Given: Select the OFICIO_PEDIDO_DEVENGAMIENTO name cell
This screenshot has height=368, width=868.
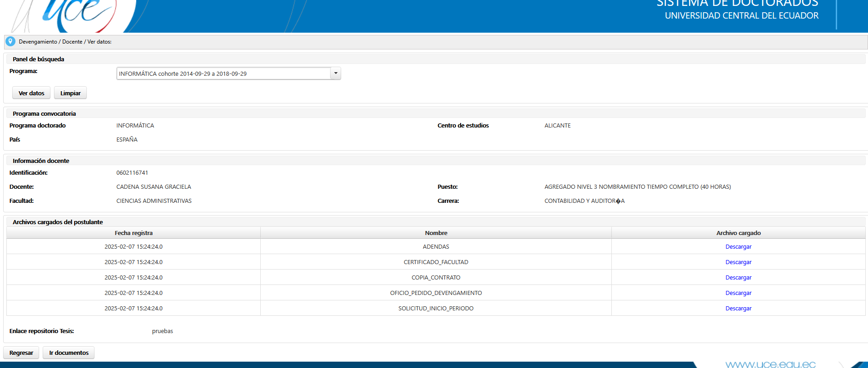Looking at the screenshot, I should pyautogui.click(x=436, y=293).
